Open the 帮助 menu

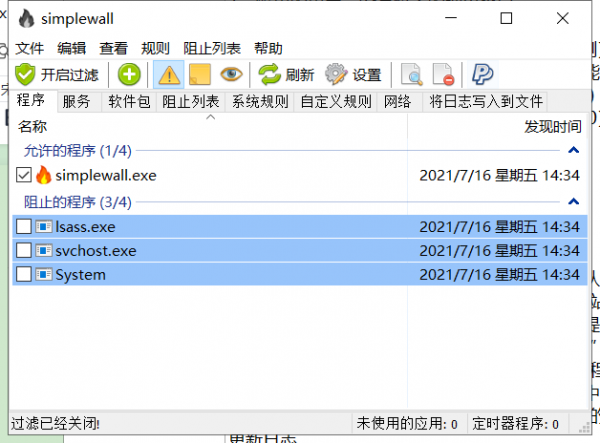(268, 49)
